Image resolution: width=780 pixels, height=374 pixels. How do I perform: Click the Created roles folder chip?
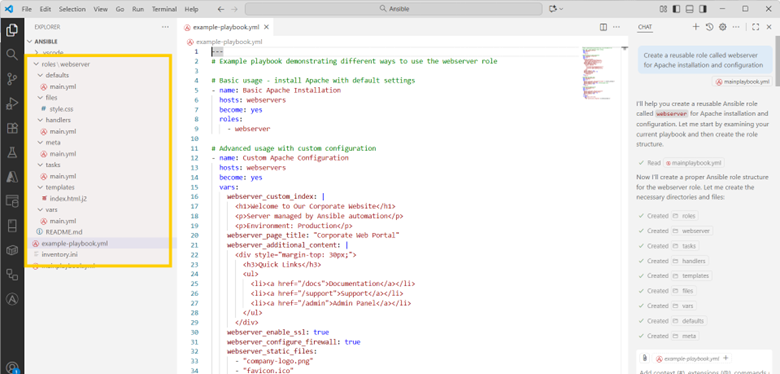tap(684, 216)
